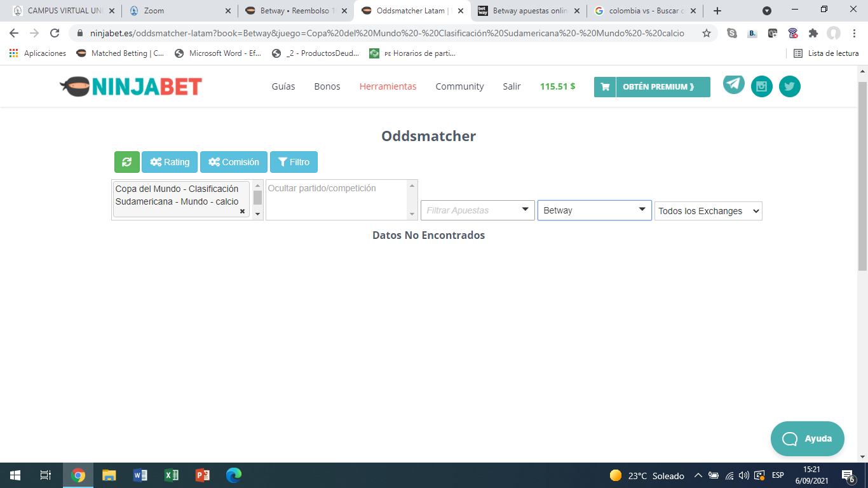
Task: Switch to the Campus Virtual tab
Action: (62, 11)
